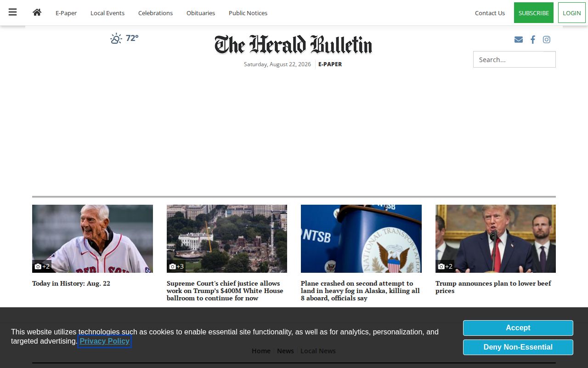588x368 pixels.
Task: Click The Herald Bulletin logo
Action: (293, 45)
